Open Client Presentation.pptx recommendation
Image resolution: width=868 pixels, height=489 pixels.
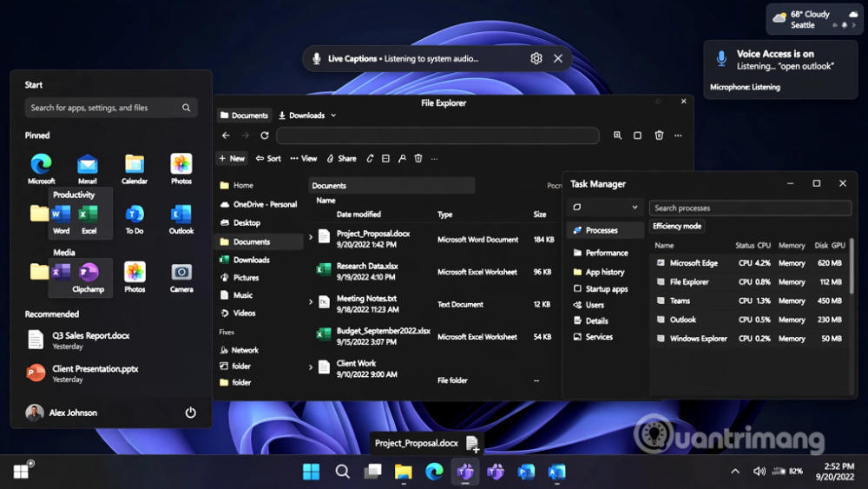[x=82, y=373]
